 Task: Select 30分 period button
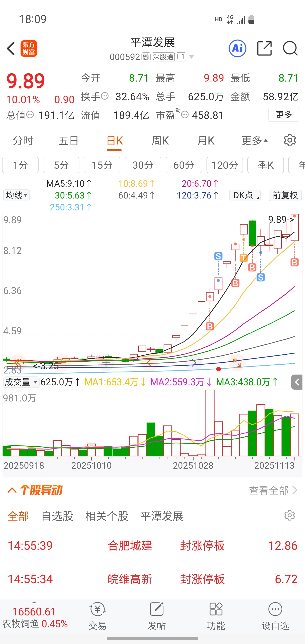[x=143, y=165]
